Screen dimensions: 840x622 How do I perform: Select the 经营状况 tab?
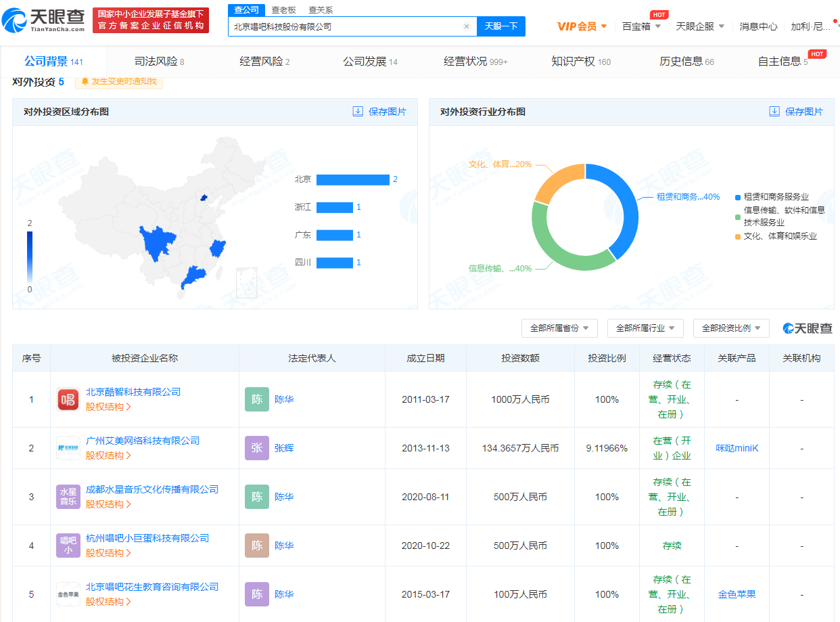click(x=475, y=62)
